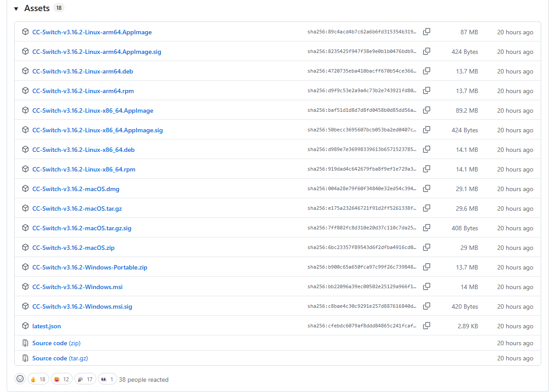Click '20 hours ago' on Source code (zip) row

coord(515,343)
